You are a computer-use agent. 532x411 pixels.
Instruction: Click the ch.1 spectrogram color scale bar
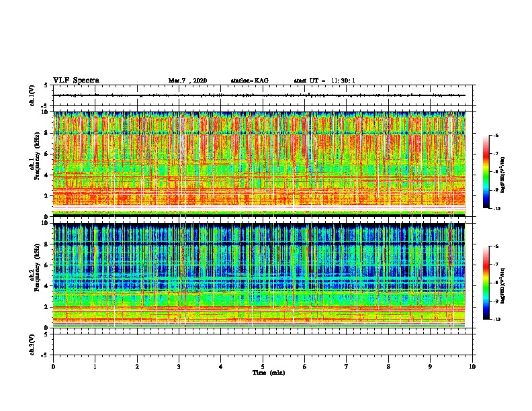(x=486, y=172)
